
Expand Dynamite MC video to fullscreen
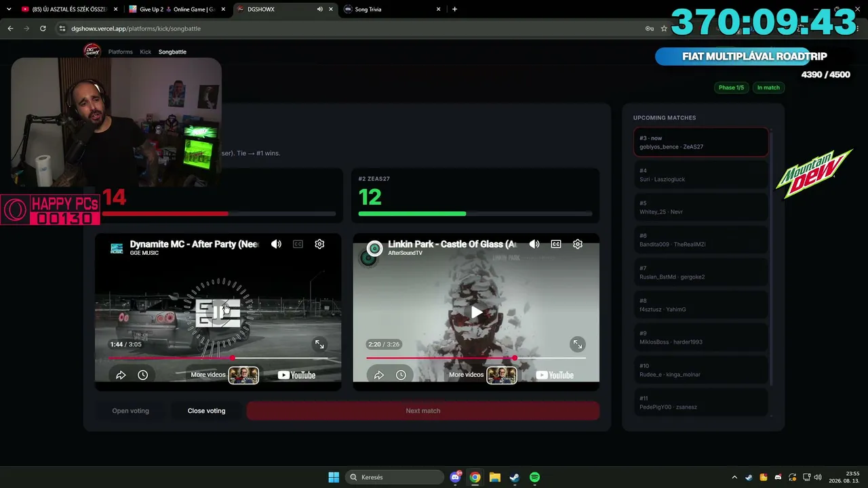coord(319,344)
